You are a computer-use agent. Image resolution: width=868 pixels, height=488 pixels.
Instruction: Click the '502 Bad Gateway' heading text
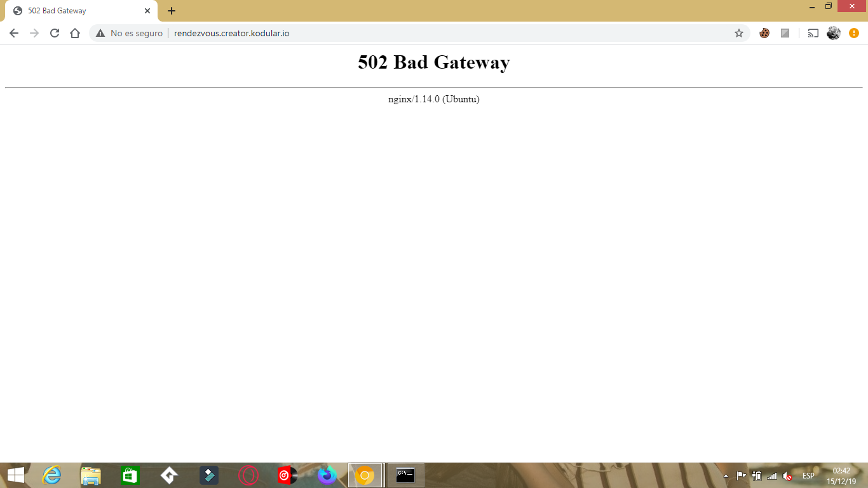[x=434, y=62]
